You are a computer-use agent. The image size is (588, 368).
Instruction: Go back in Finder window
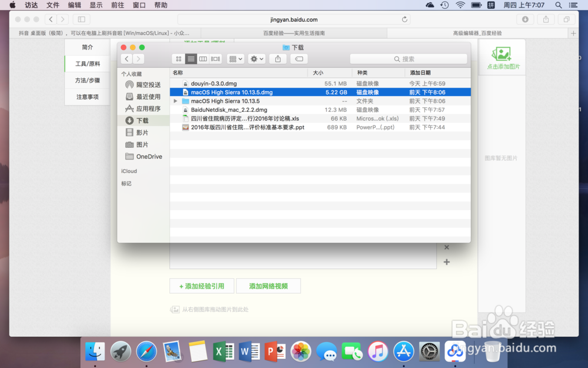pyautogui.click(x=127, y=59)
